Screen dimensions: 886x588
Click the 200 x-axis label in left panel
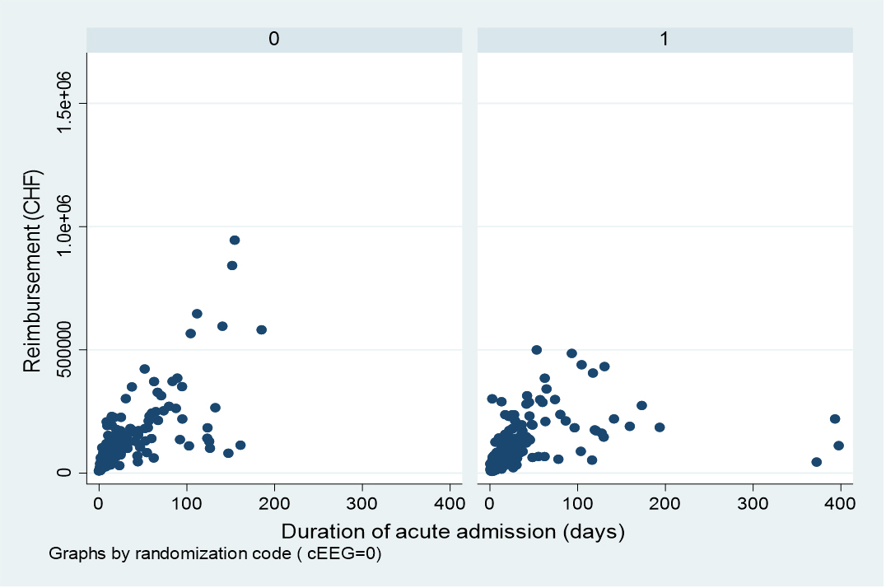(x=274, y=502)
